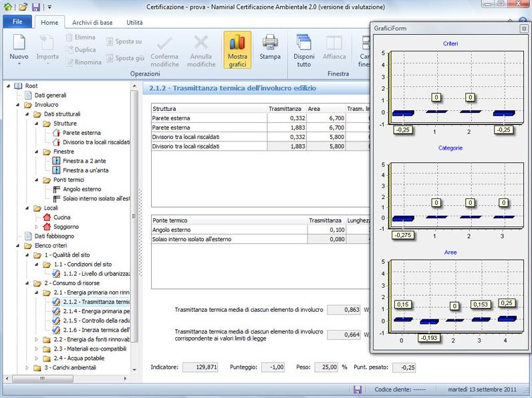
Task: Click the floppy disk icon in status bar
Action: [x=358, y=390]
